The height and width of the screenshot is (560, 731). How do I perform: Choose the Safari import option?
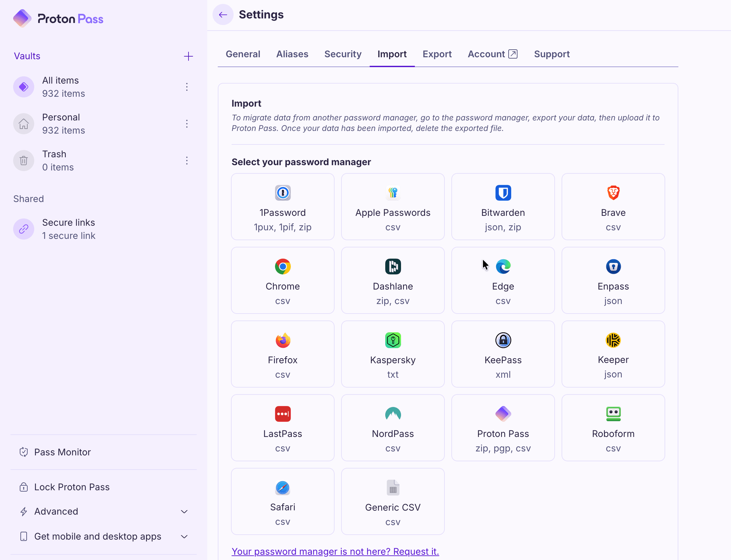click(x=282, y=501)
